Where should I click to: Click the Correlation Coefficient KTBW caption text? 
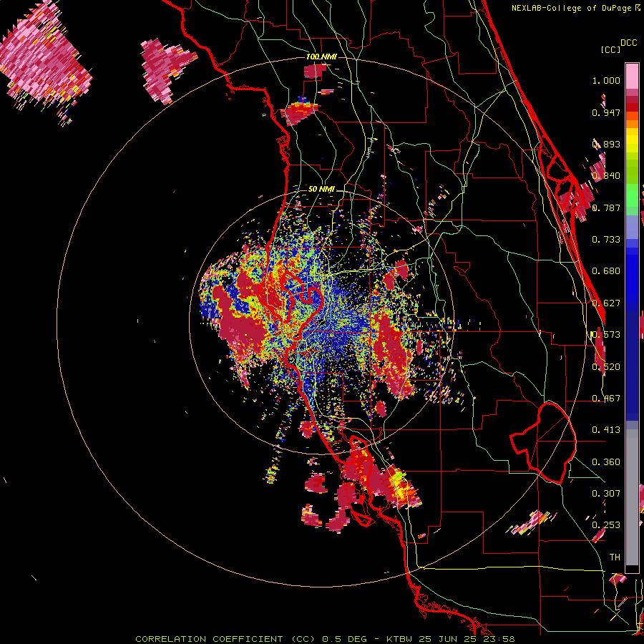[325, 639]
